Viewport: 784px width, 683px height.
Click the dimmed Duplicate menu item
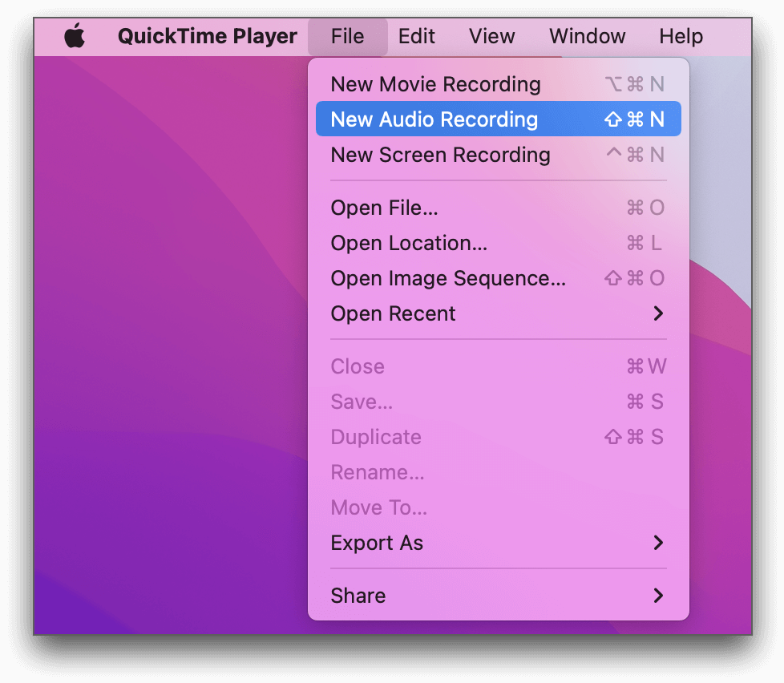[x=499, y=437]
